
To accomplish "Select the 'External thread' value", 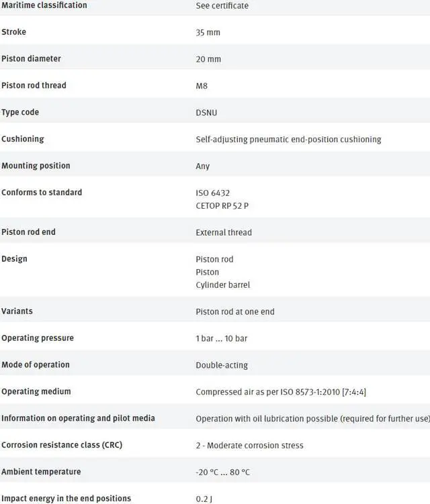I will tap(224, 233).
